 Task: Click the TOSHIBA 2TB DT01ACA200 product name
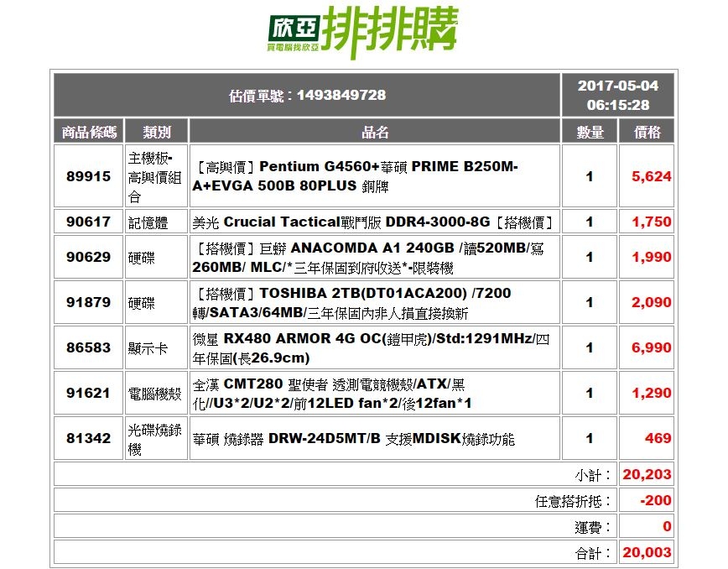[x=352, y=302]
